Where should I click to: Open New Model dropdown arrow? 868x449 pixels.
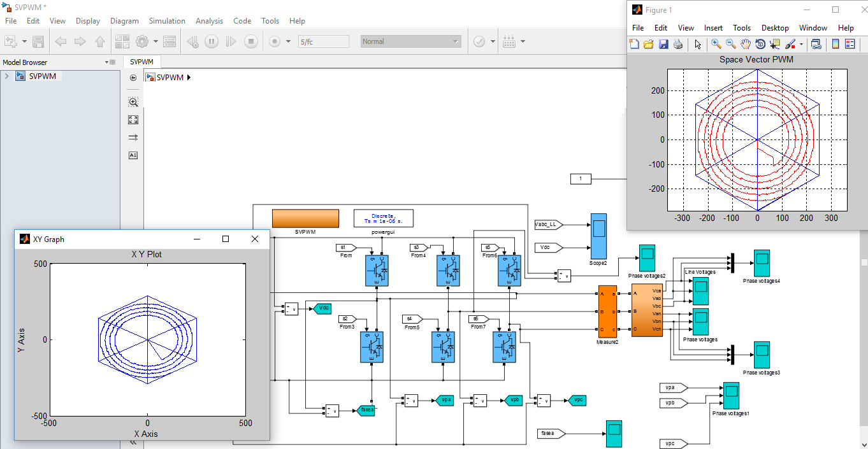click(x=24, y=41)
